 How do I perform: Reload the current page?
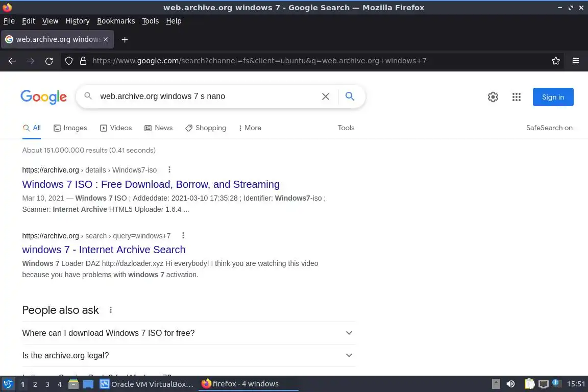tap(49, 61)
